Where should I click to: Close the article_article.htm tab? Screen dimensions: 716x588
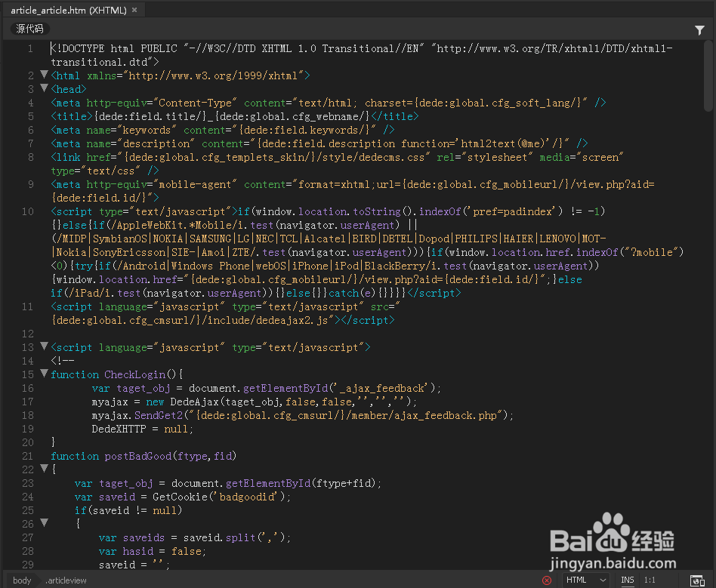pos(134,10)
